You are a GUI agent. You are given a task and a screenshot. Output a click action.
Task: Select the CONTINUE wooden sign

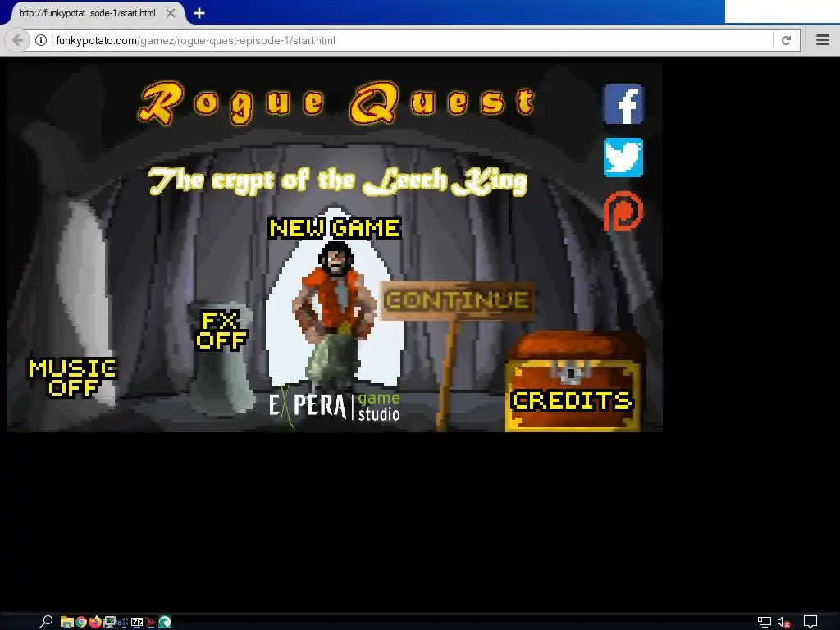coord(457,300)
